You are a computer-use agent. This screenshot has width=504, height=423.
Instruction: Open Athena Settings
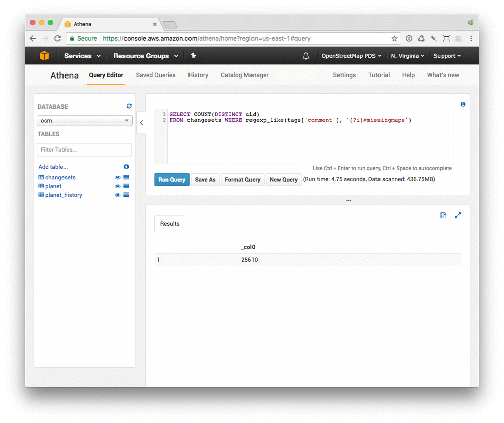click(x=344, y=75)
